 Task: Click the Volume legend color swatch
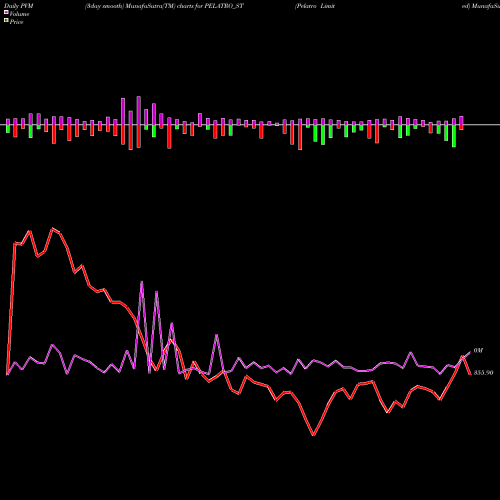pos(6,12)
